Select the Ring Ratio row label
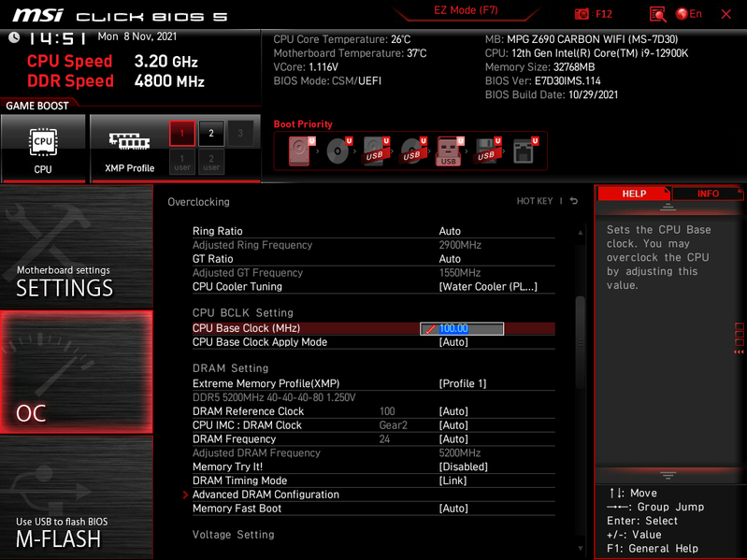Image resolution: width=747 pixels, height=560 pixels. 217,231
